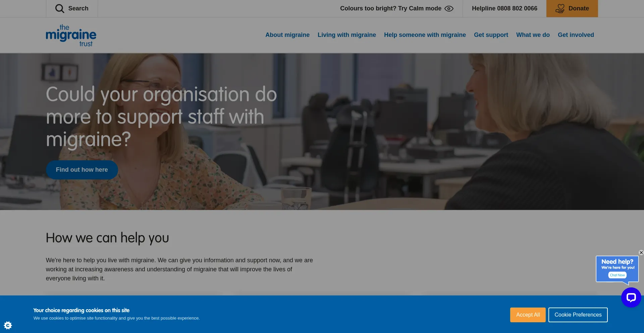Image resolution: width=644 pixels, height=333 pixels.
Task: Open the search magnifier icon
Action: (60, 8)
